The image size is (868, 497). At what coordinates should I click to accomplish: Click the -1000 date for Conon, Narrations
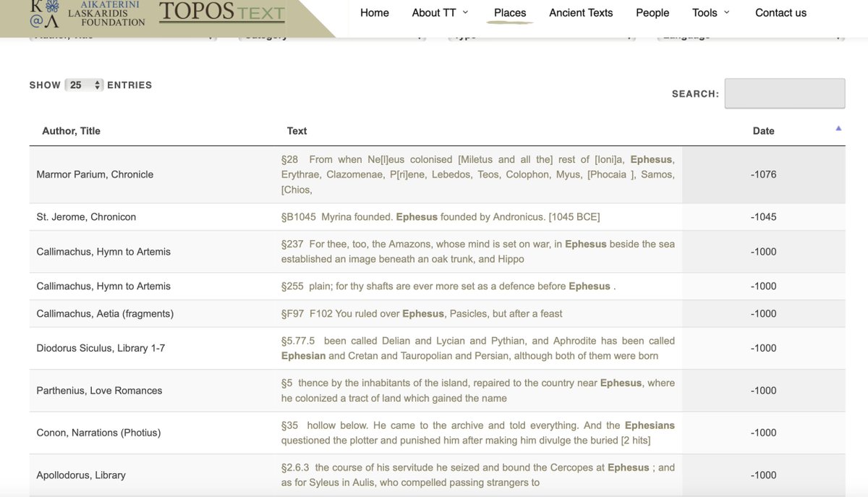pos(763,433)
